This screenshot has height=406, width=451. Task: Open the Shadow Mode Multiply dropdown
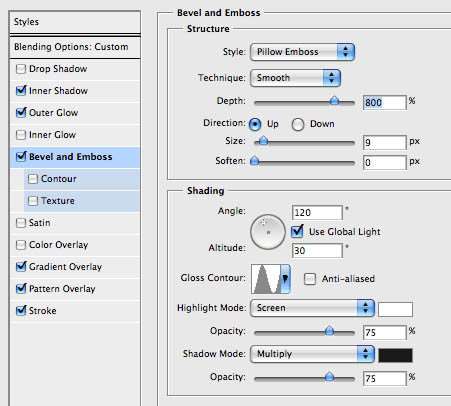[x=312, y=354]
